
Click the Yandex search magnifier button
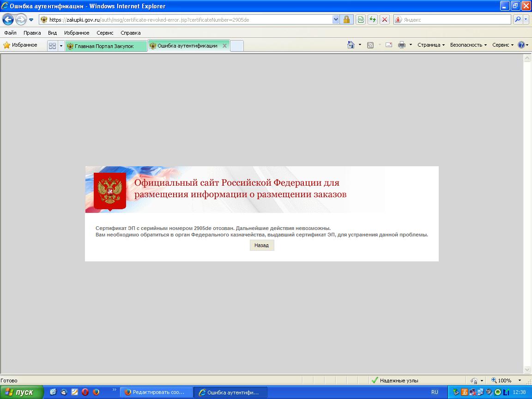(517, 19)
